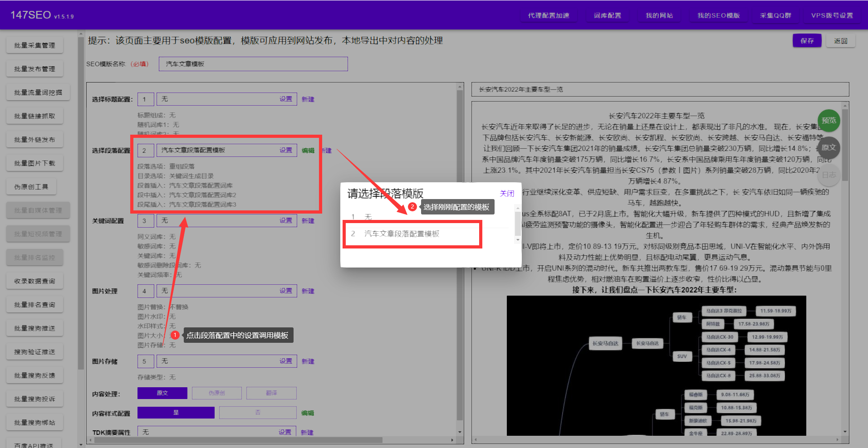The width and height of the screenshot is (868, 448).
Task: Open 批量搜狗绑站 in the sidebar
Action: pyautogui.click(x=34, y=423)
